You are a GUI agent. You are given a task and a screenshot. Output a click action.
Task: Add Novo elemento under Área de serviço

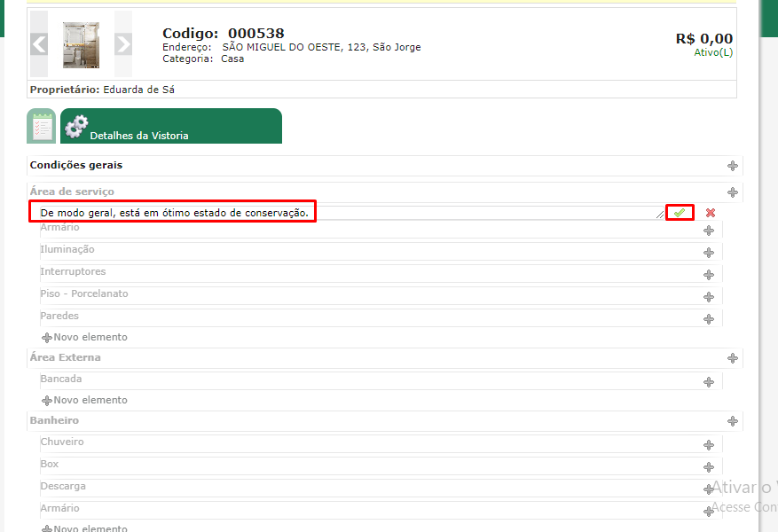[84, 337]
